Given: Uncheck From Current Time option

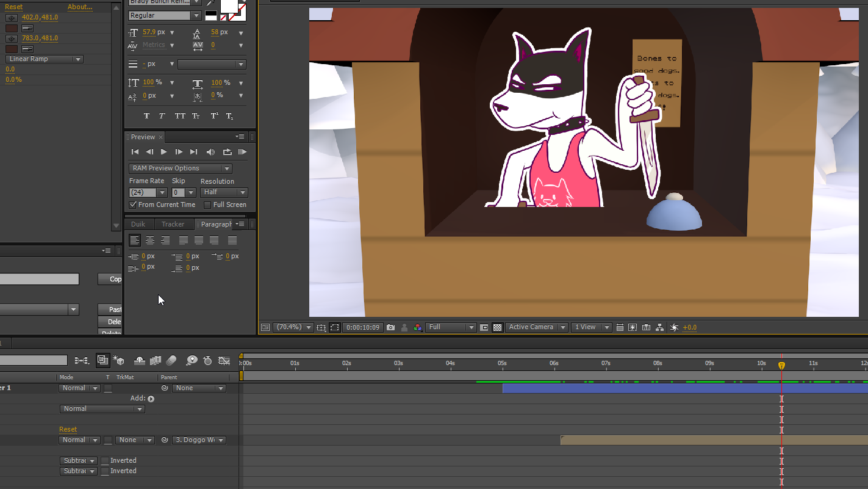Looking at the screenshot, I should pos(133,205).
